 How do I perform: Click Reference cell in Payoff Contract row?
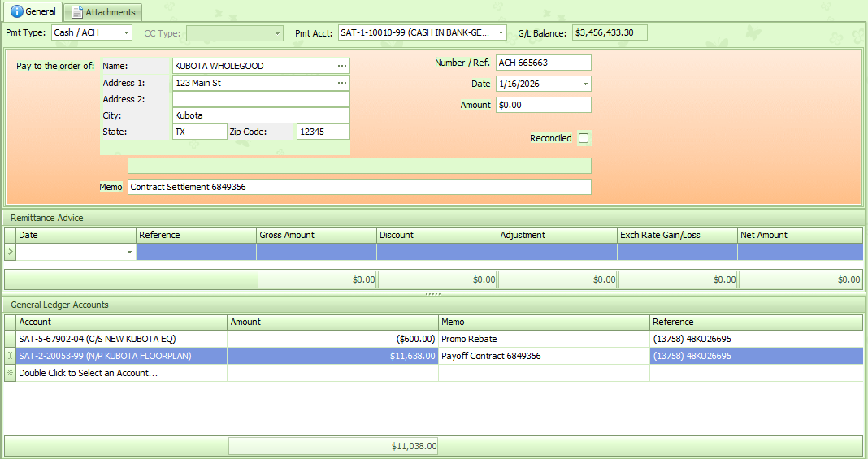click(756, 356)
